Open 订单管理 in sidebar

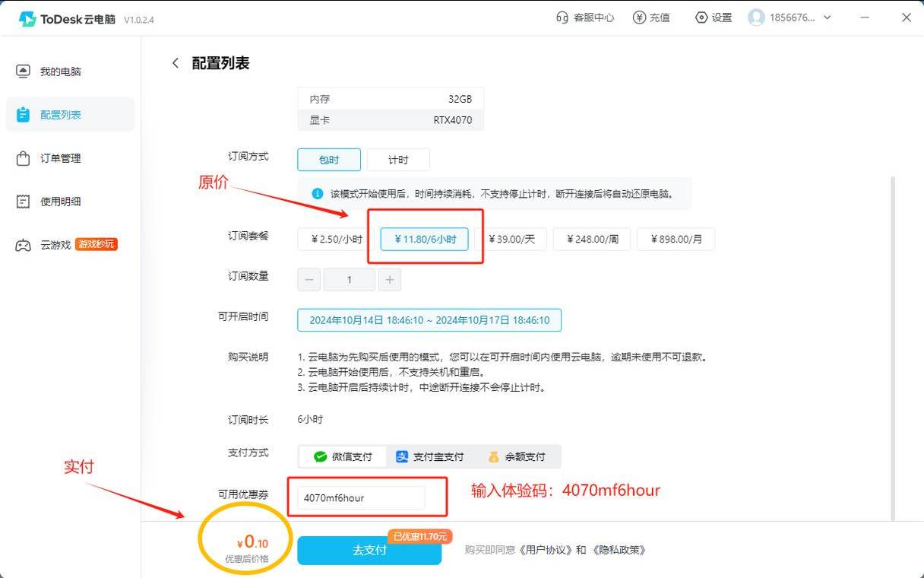(60, 158)
